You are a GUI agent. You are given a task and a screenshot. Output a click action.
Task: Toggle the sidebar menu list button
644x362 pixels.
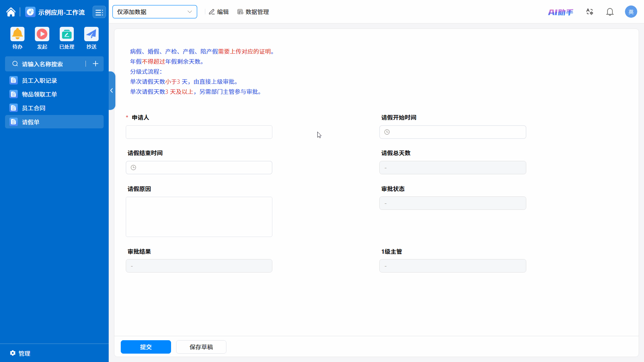[x=99, y=12]
